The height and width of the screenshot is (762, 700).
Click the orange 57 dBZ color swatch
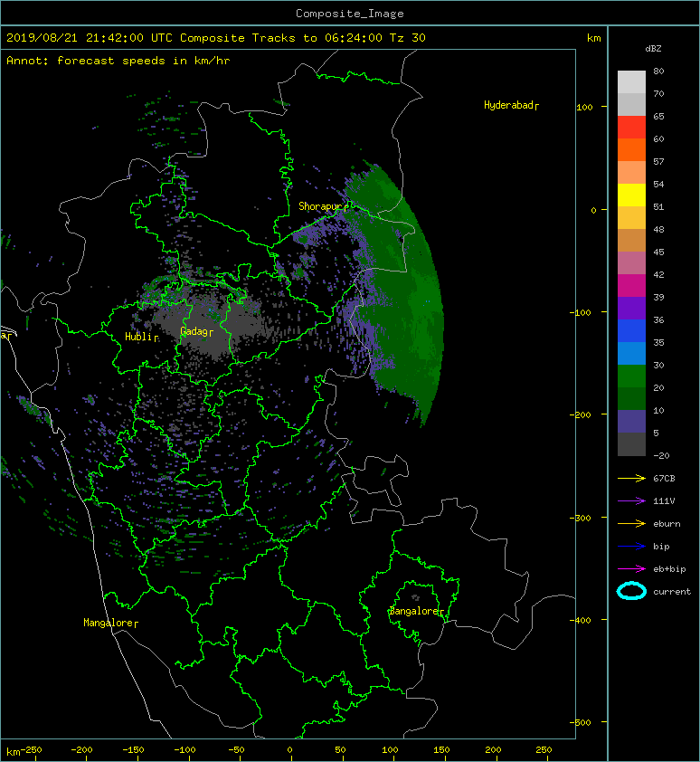[x=631, y=149]
